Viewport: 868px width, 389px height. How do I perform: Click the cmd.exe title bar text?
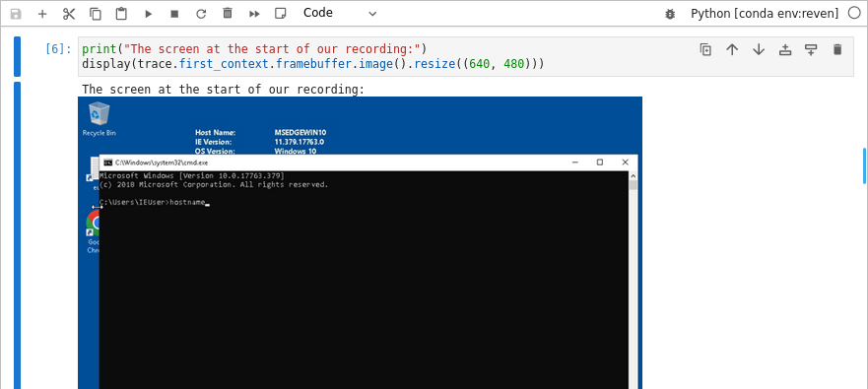point(162,162)
